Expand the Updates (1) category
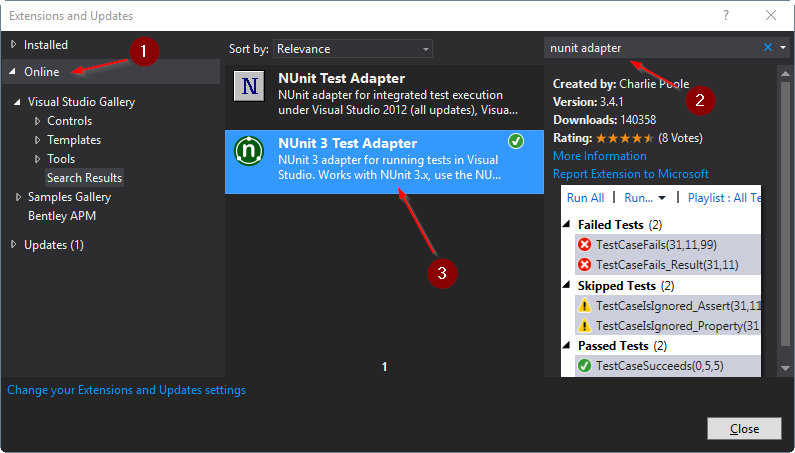795x453 pixels. (13, 245)
